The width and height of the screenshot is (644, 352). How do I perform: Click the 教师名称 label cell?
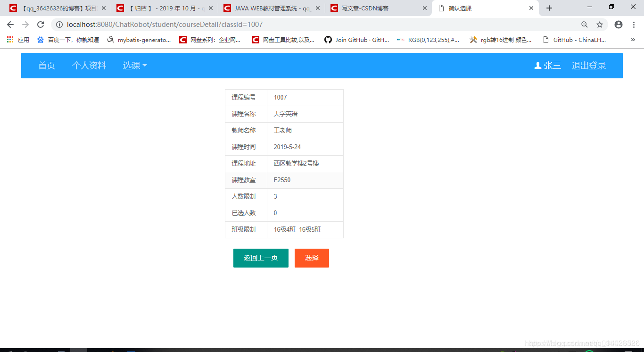pyautogui.click(x=246, y=131)
